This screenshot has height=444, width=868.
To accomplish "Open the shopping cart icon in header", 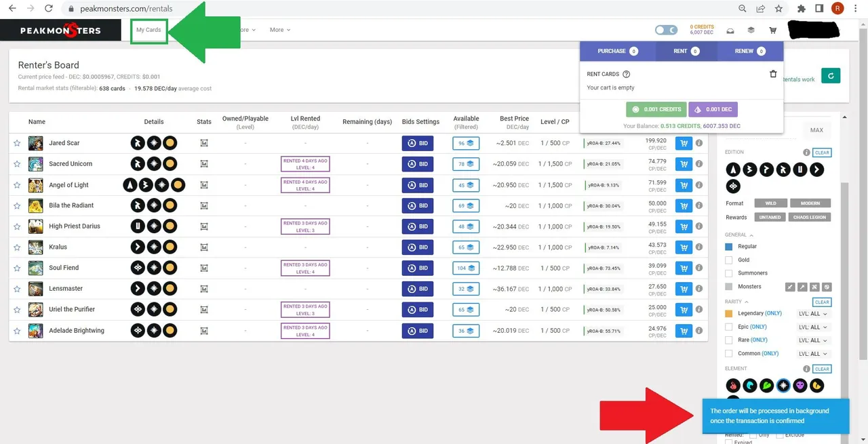I will [x=772, y=31].
